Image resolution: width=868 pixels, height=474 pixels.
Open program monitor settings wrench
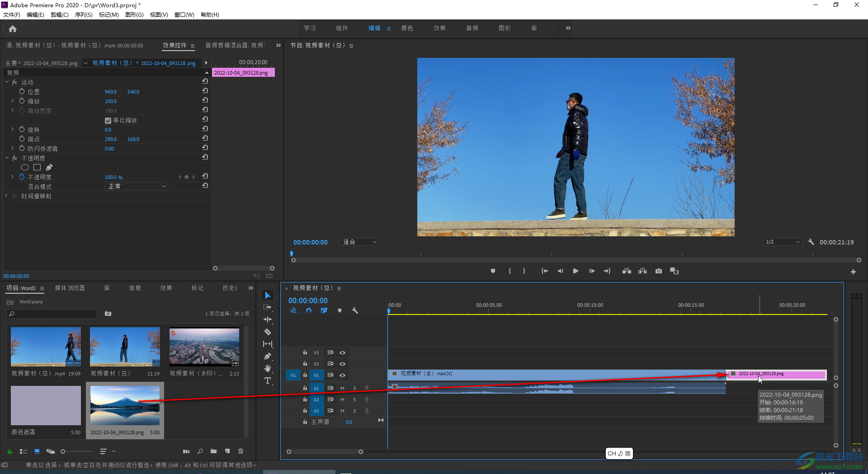811,242
